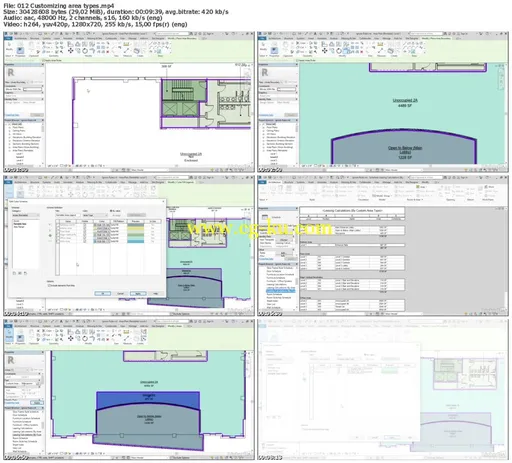Click OK button in Edit Color Scheme dialog
Viewport: 512px width, 463px height.
coord(102,293)
